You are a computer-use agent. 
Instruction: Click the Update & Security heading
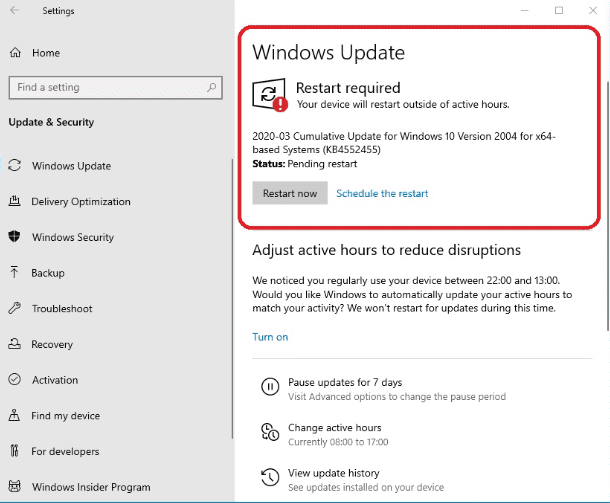click(x=51, y=122)
